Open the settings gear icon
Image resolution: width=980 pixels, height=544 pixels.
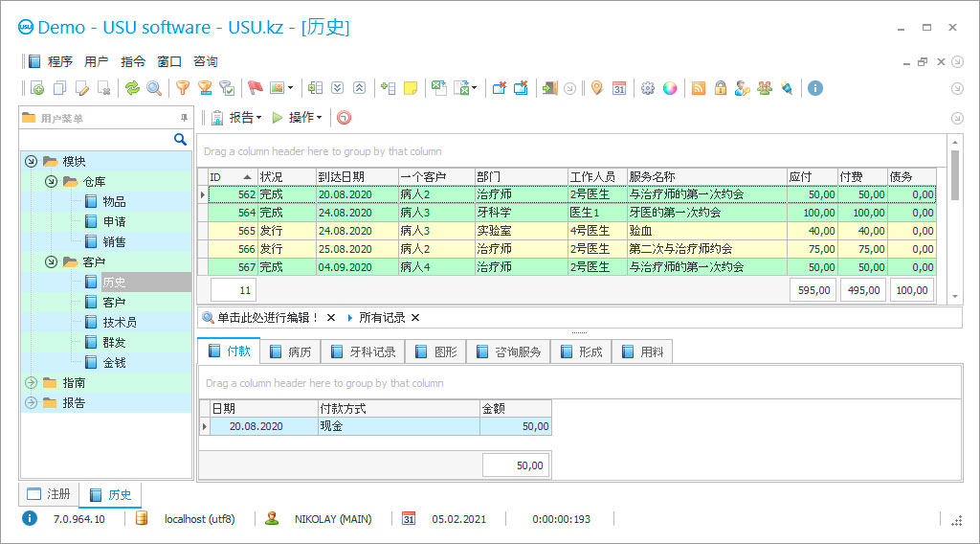648,88
